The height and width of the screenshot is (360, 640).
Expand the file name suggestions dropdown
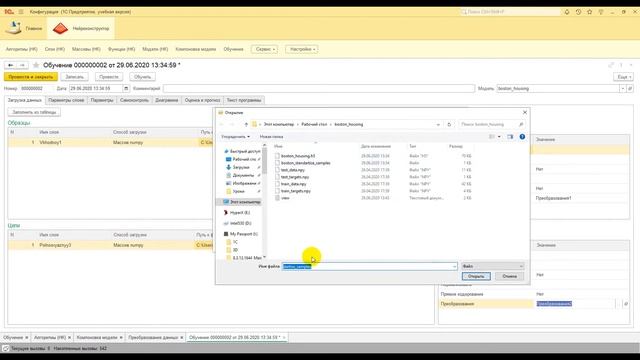[x=454, y=267]
